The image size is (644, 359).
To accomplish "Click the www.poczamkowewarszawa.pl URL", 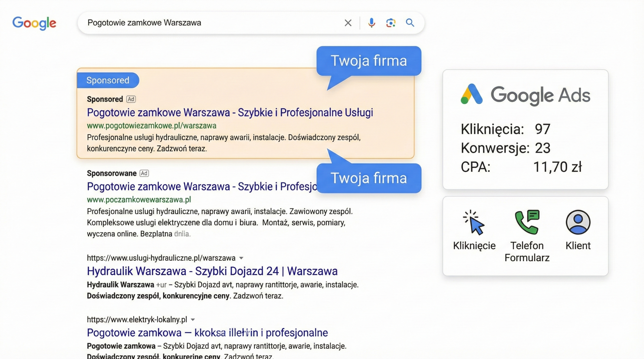I will [139, 199].
